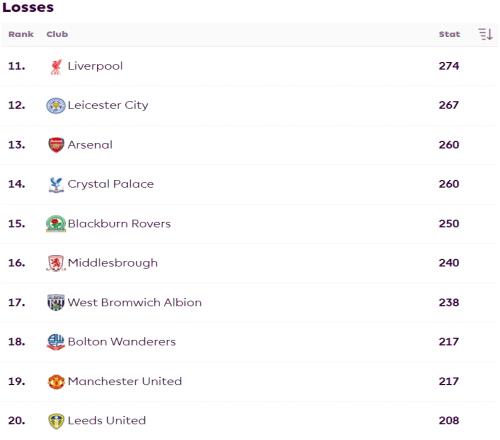
Task: Click rank number 16 for Middlesbrough
Action: [17, 263]
